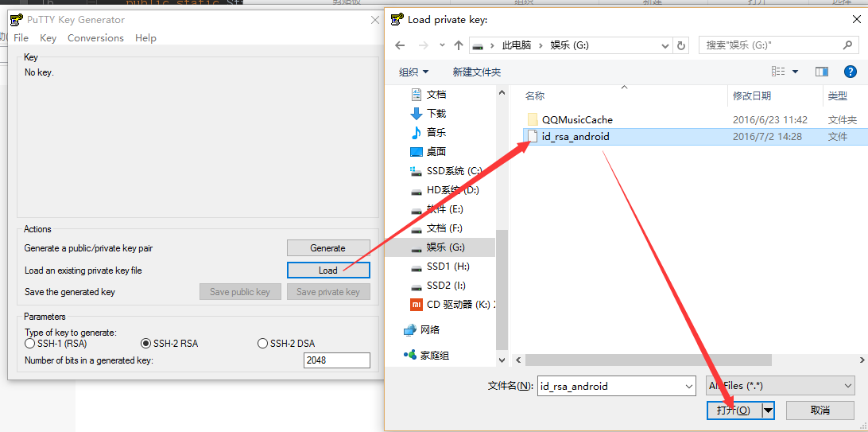
Task: Open the All Files (*.*) filter dropdown
Action: click(781, 386)
